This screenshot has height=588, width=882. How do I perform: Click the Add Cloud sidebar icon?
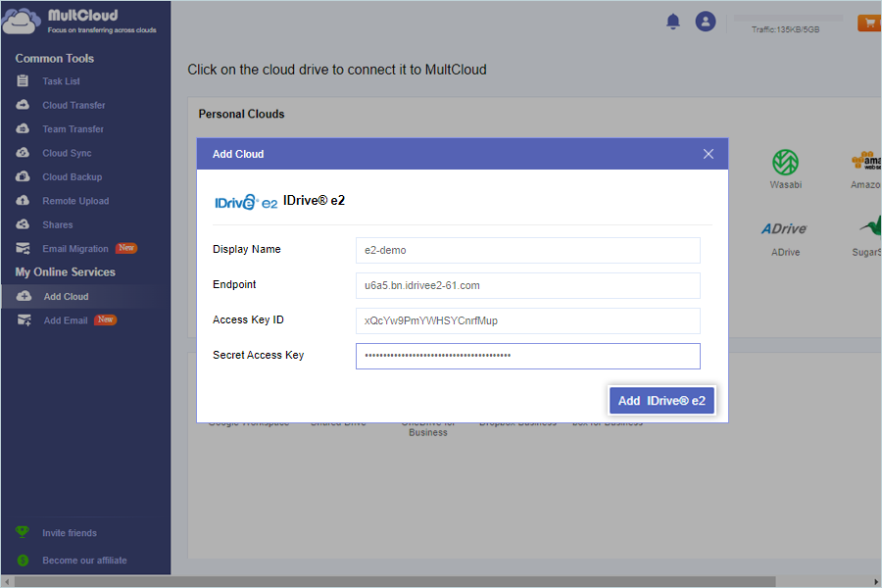[24, 296]
